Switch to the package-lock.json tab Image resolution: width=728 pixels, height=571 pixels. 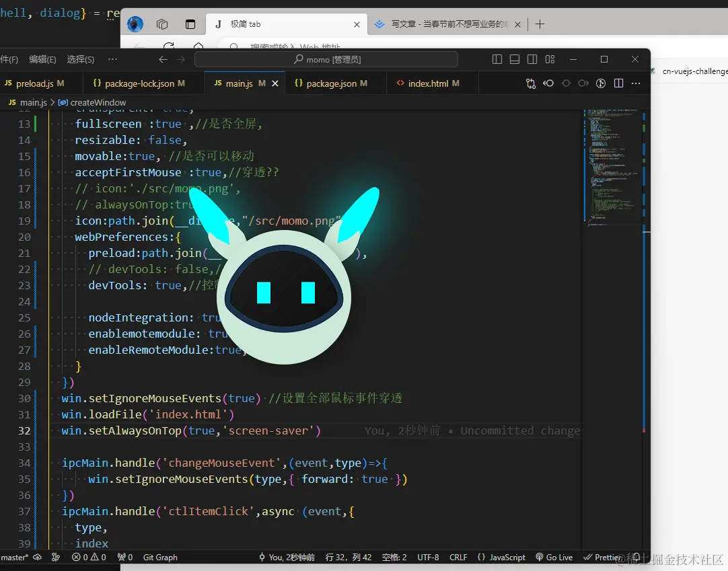(x=139, y=83)
